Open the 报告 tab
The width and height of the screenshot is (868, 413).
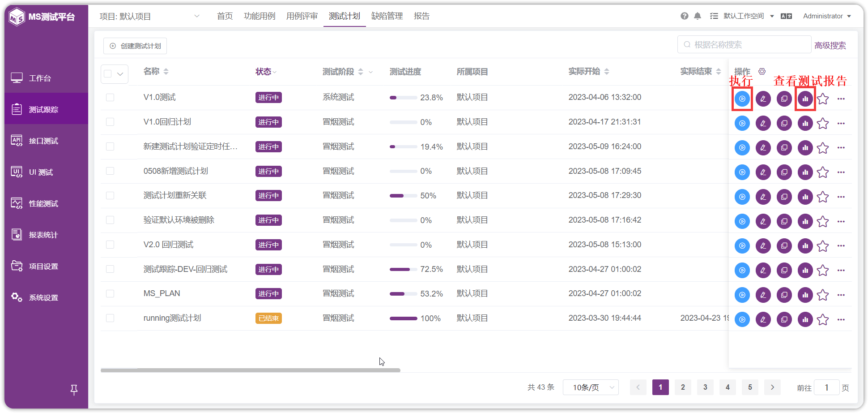point(421,16)
